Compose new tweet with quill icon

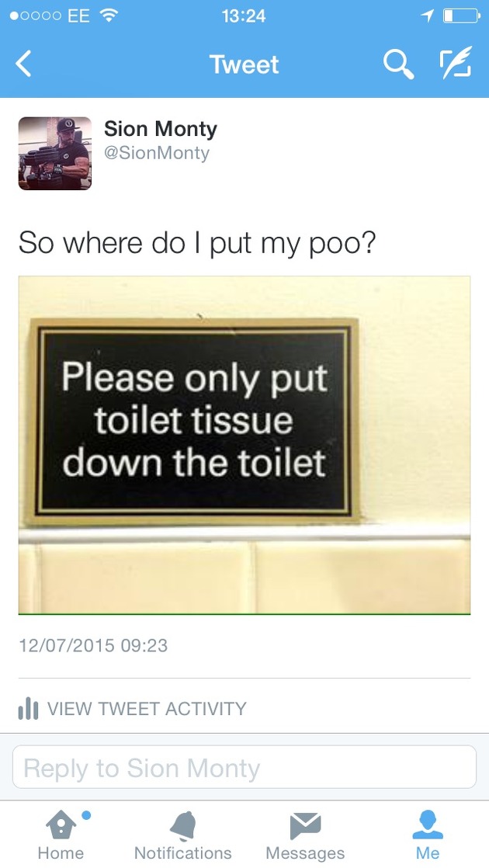pos(456,62)
